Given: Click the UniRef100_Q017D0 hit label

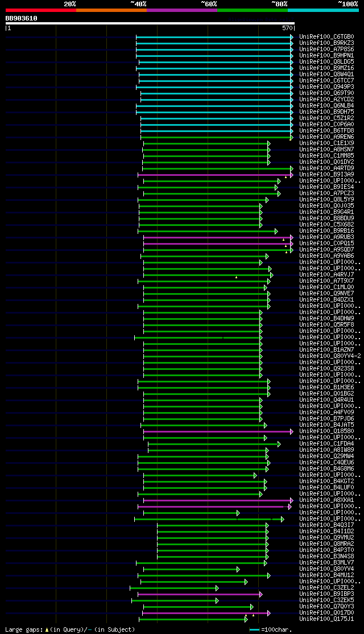Looking at the screenshot, I should [x=327, y=614].
